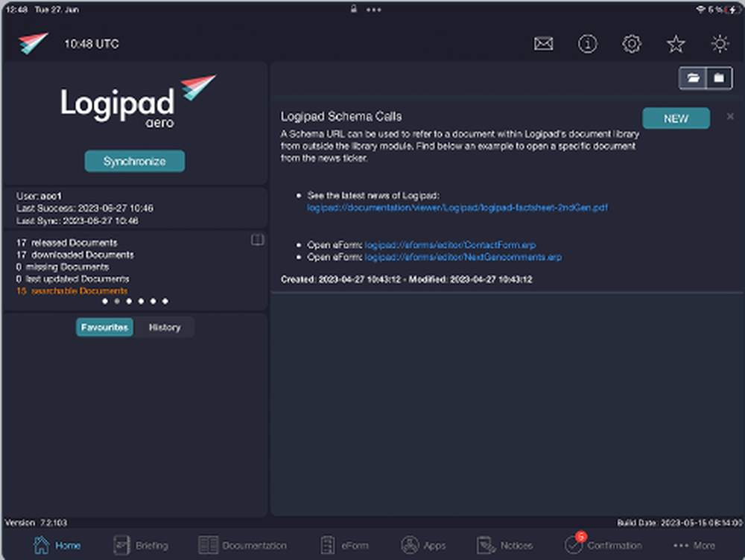Click the 10:48 UTC clock
745x560 pixels.
pyautogui.click(x=91, y=44)
